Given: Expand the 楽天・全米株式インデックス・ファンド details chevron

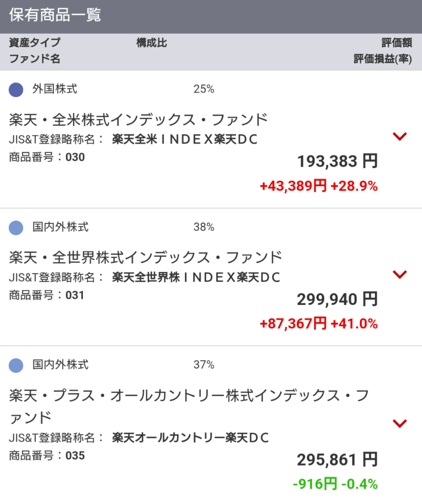Looking at the screenshot, I should point(400,137).
